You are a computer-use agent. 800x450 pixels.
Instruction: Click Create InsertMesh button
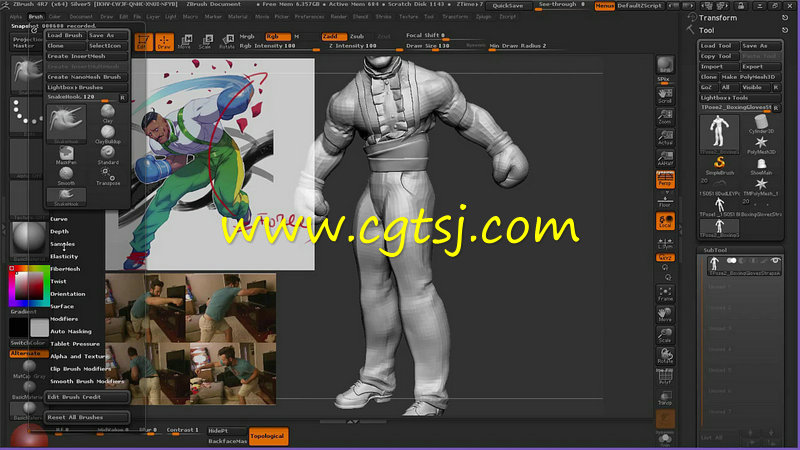point(87,56)
